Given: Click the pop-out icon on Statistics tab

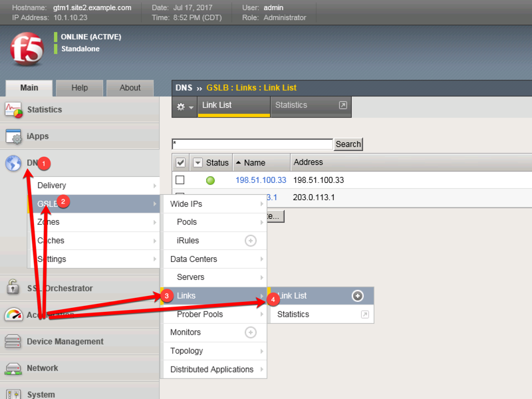Looking at the screenshot, I should [343, 105].
